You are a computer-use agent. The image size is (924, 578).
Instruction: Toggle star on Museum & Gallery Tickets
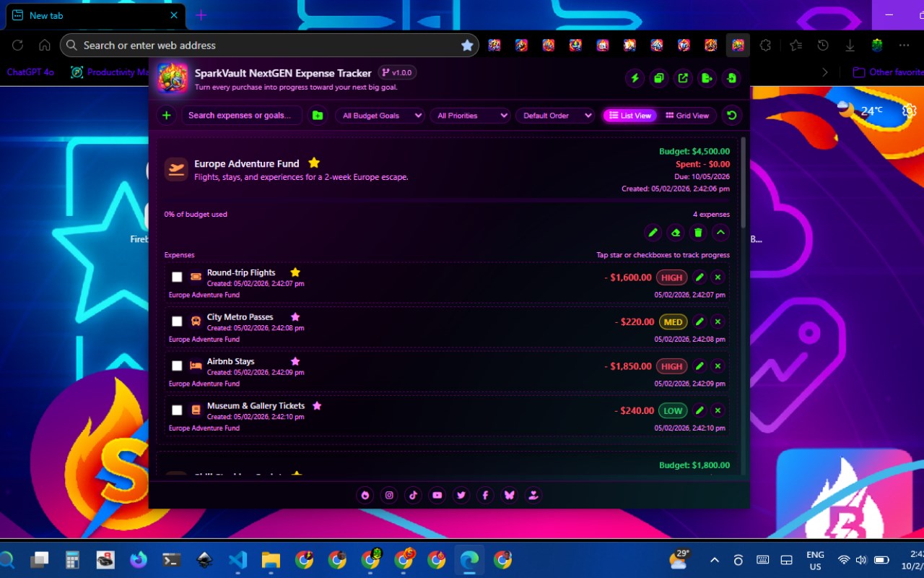click(x=317, y=405)
